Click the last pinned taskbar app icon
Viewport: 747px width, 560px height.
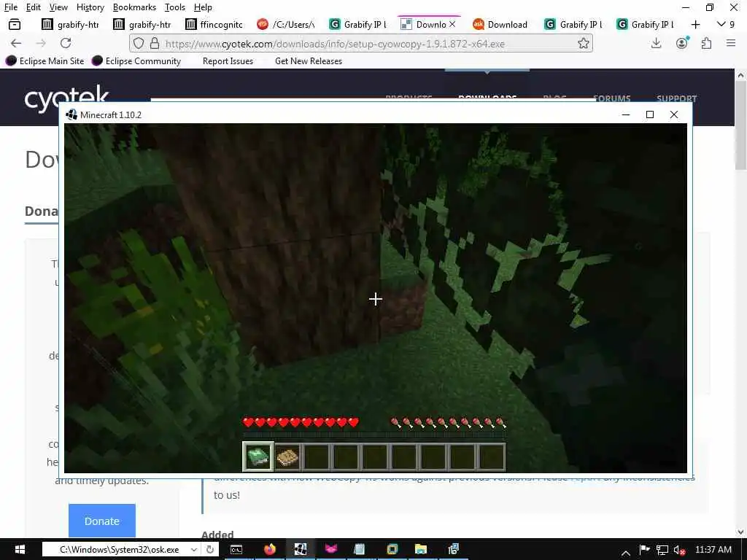tap(453, 549)
